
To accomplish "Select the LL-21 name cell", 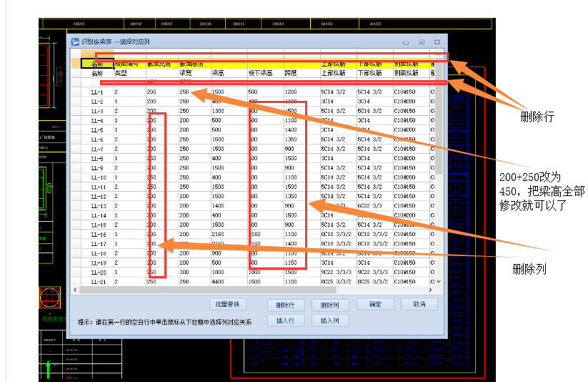I will (97, 282).
